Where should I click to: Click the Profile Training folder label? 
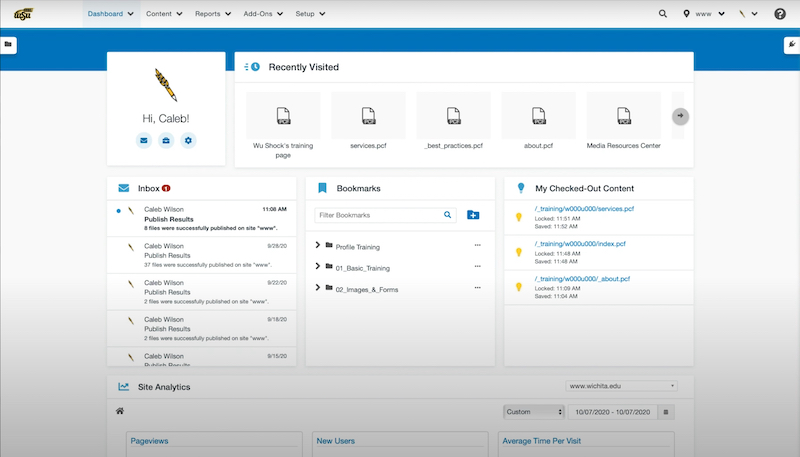click(358, 247)
